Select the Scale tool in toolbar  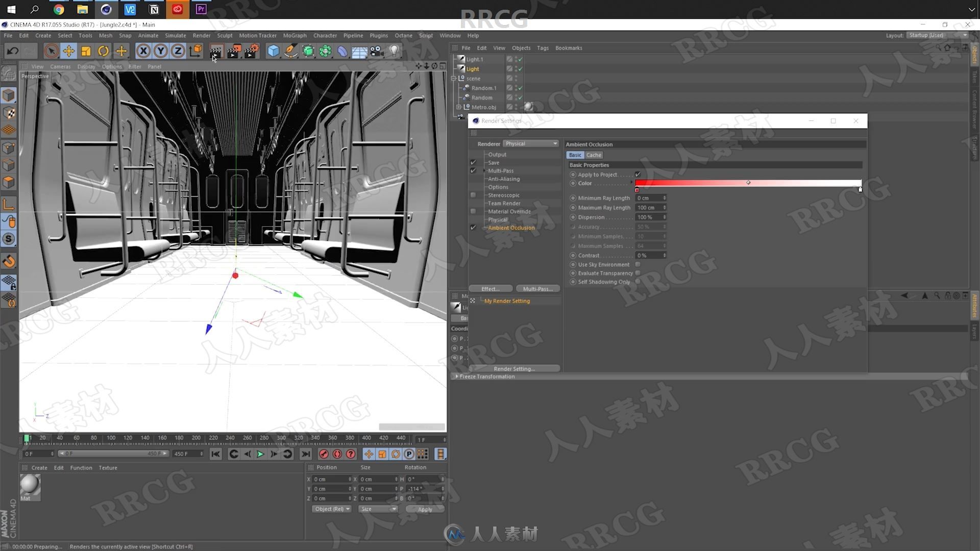pos(85,50)
